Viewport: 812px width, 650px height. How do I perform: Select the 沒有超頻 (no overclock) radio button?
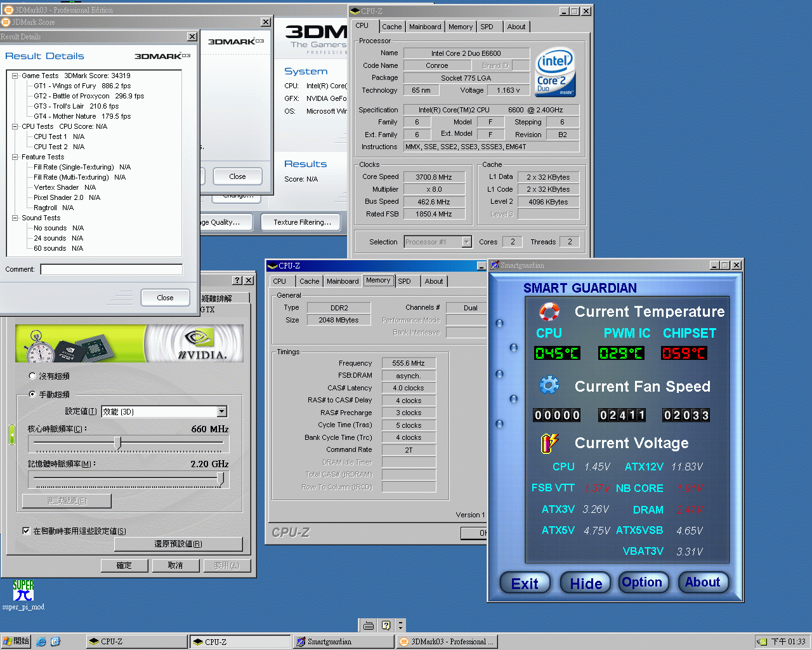[x=32, y=376]
